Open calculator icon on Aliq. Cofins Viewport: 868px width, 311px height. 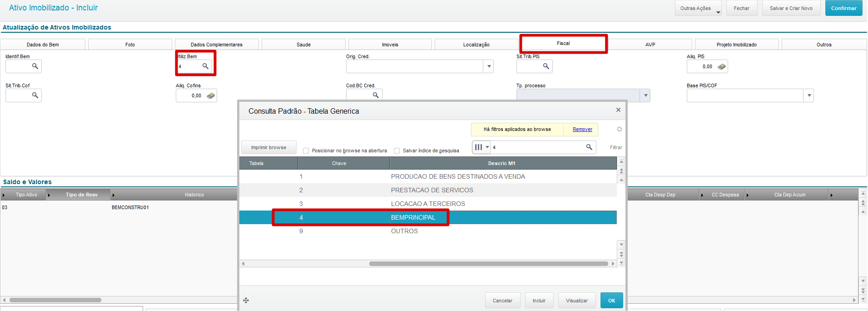[x=211, y=95]
